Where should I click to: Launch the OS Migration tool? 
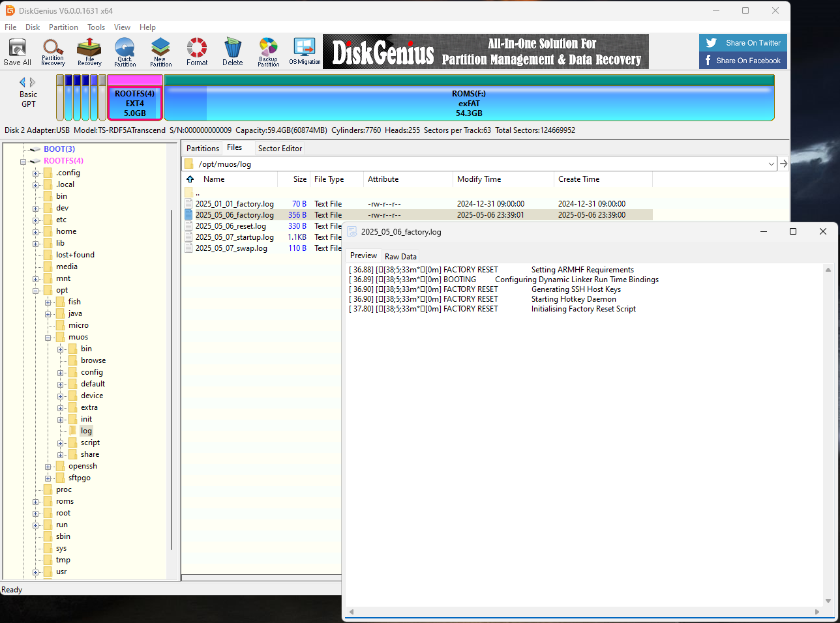click(x=305, y=52)
